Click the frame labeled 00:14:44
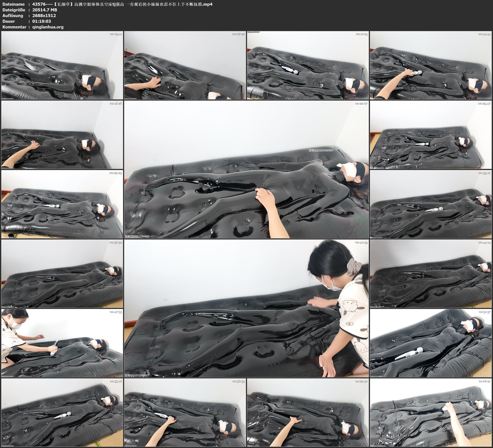This screenshot has height=448, width=493. [x=431, y=65]
